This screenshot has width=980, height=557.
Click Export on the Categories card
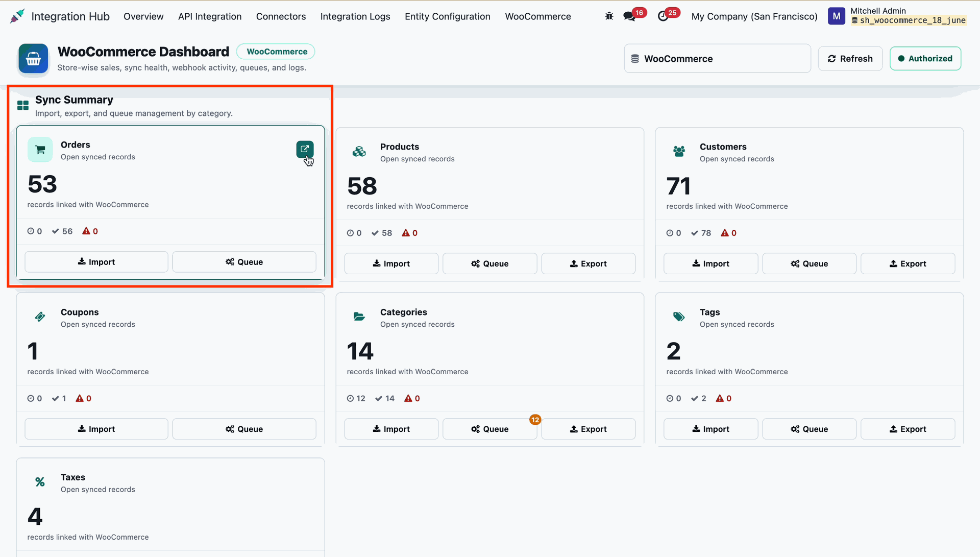click(x=589, y=429)
